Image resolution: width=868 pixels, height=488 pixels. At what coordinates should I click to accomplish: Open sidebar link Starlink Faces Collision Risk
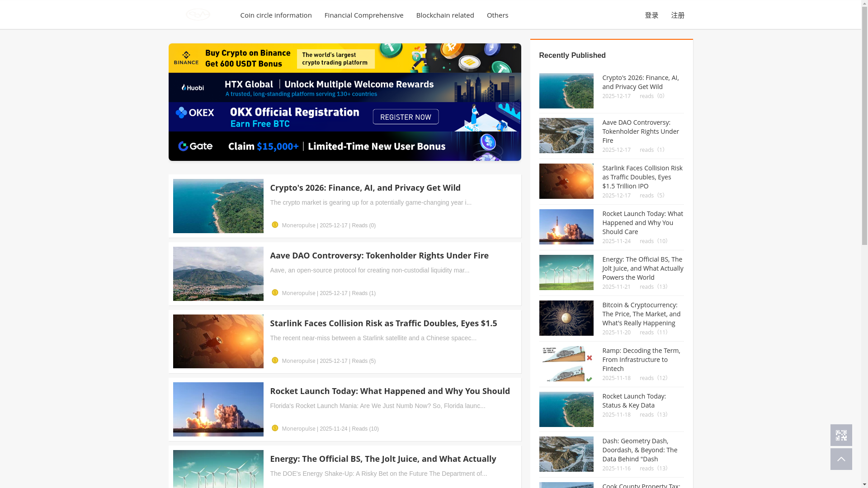642,177
